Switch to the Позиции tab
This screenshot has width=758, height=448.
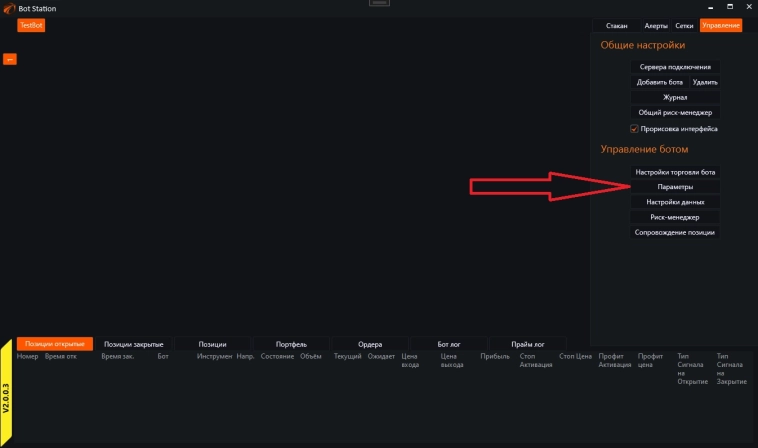click(x=212, y=344)
